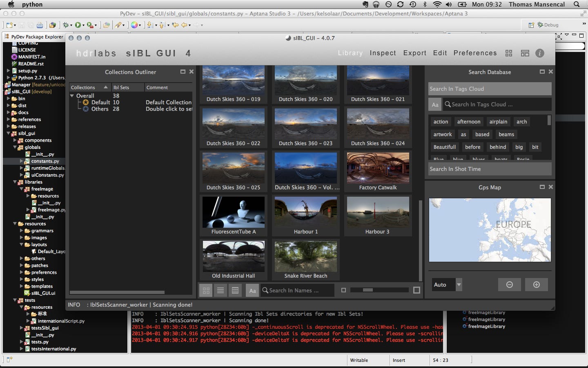Screen dimensions: 588x368
Task: Collapse the Overall collections tree node
Action: tap(72, 96)
